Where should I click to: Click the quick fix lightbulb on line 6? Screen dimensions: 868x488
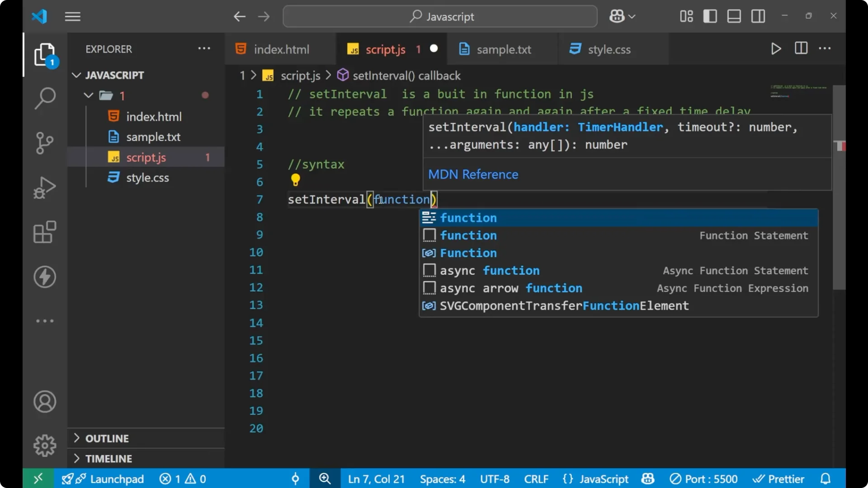click(295, 180)
